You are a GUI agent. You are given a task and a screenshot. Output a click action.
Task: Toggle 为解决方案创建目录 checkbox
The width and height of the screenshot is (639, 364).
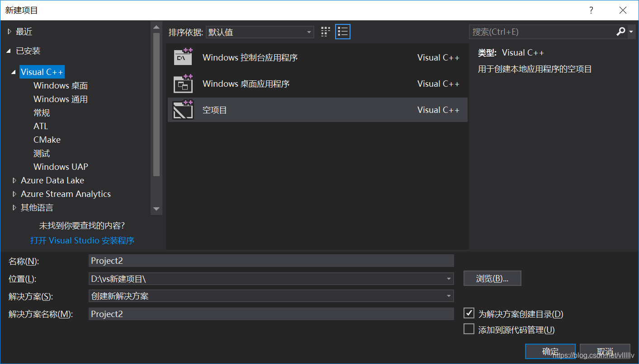click(469, 313)
